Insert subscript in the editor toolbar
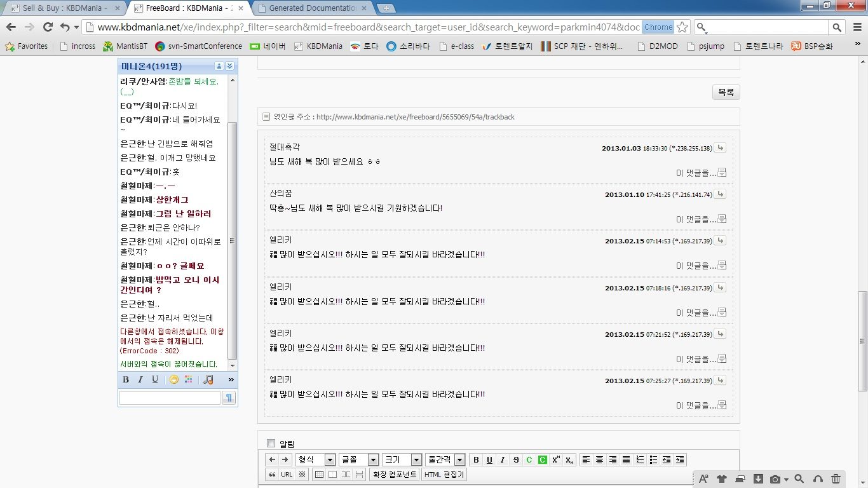Image resolution: width=868 pixels, height=488 pixels. [569, 459]
